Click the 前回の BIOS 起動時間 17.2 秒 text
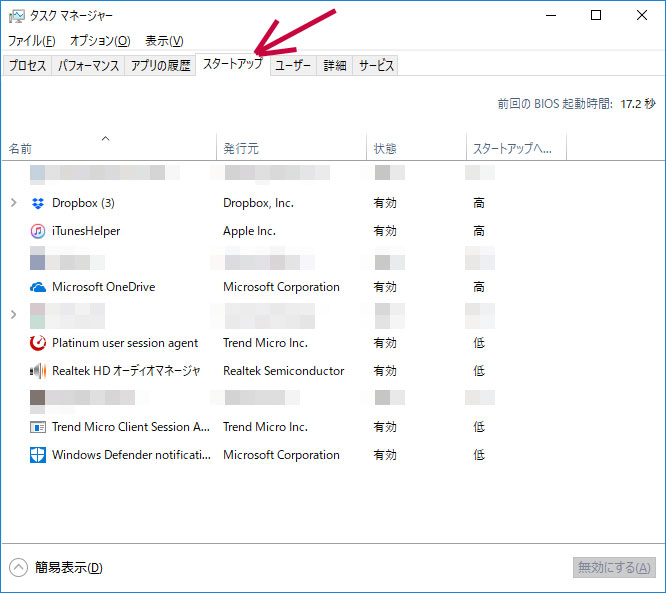The height and width of the screenshot is (593, 666). 576,104
